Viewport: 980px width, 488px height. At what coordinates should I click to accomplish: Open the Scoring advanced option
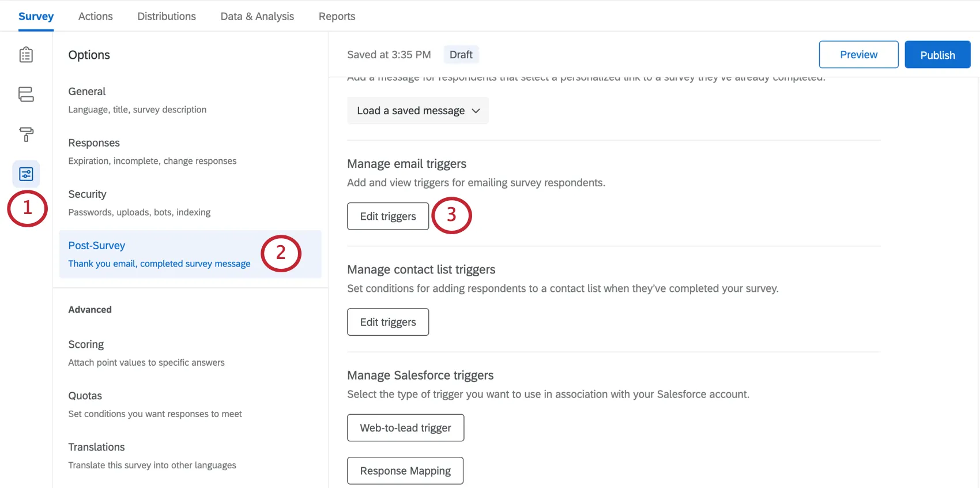click(x=146, y=352)
